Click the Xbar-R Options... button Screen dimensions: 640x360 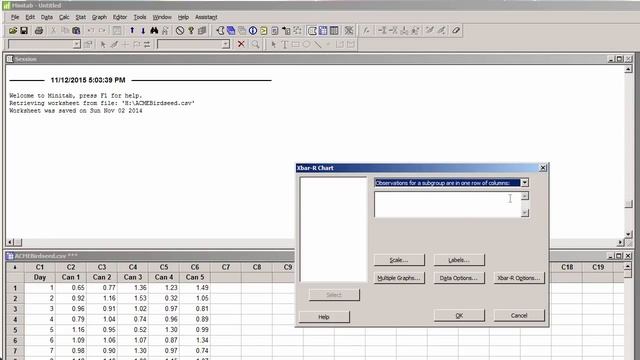(x=519, y=278)
